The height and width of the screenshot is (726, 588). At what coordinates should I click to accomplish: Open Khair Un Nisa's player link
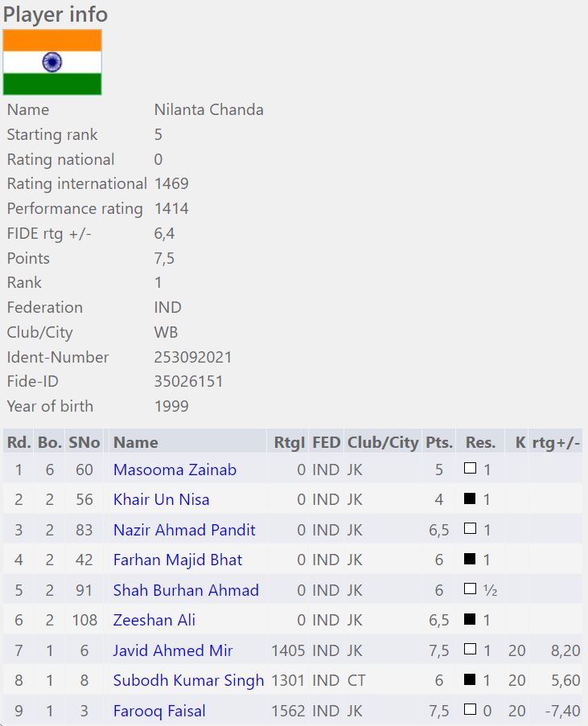tap(161, 499)
